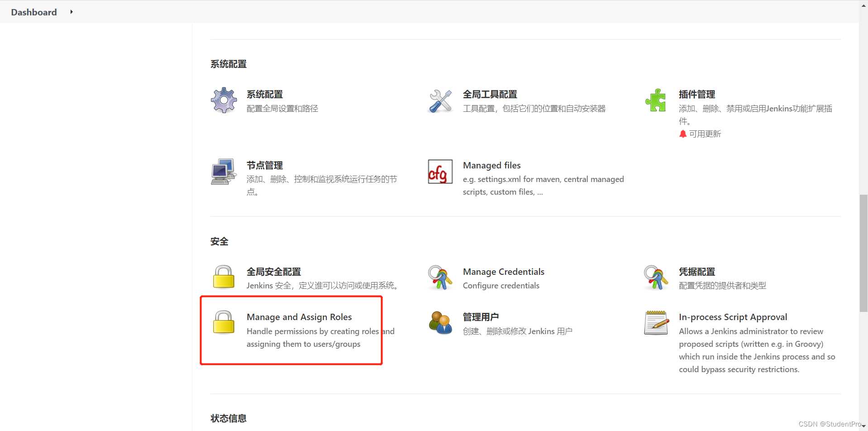The height and width of the screenshot is (431, 868).
Task: Open 插件管理 plugin manager
Action: (696, 94)
